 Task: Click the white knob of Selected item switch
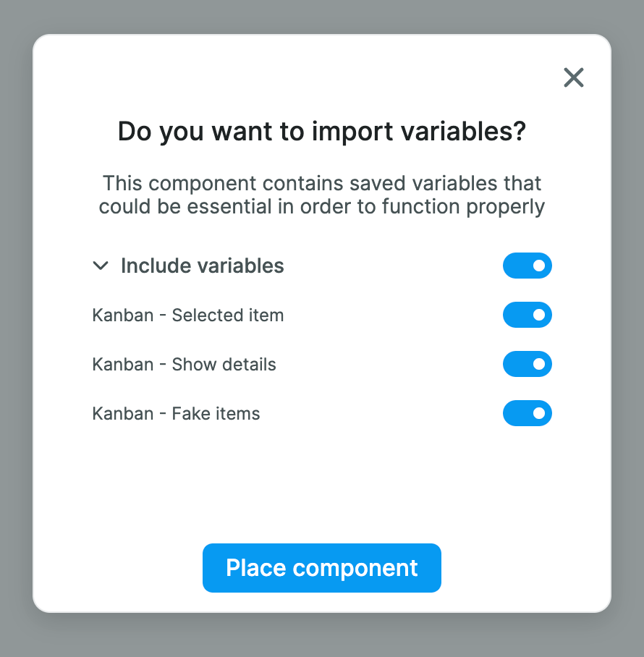539,315
